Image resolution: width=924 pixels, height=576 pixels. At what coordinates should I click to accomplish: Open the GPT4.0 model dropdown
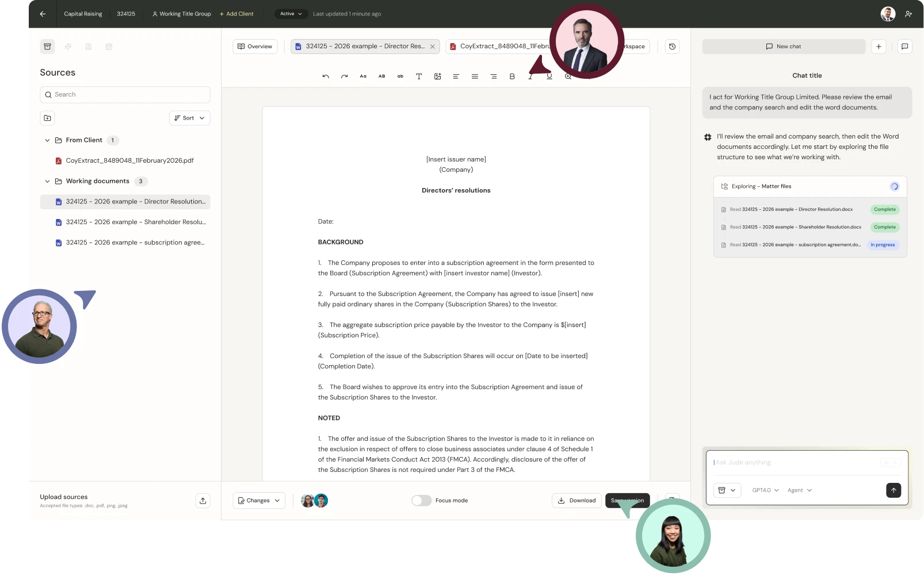765,490
